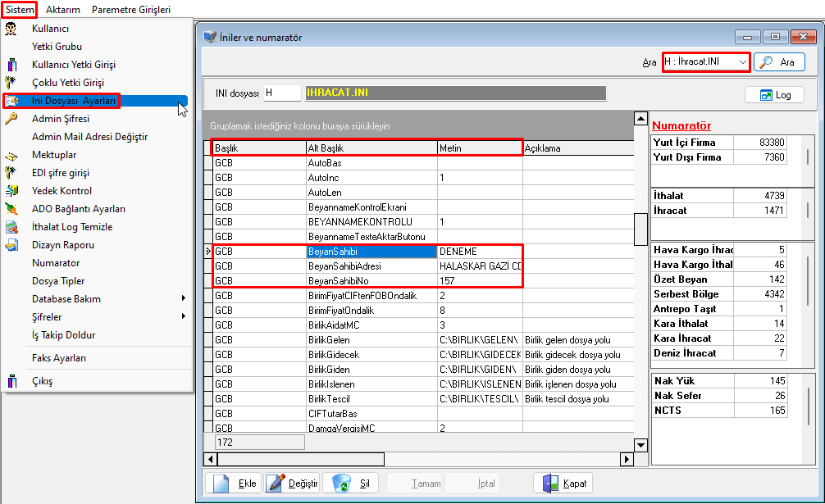Click the İthalat Log Temizle icon
Screen dimensions: 825x504
pyautogui.click(x=11, y=227)
